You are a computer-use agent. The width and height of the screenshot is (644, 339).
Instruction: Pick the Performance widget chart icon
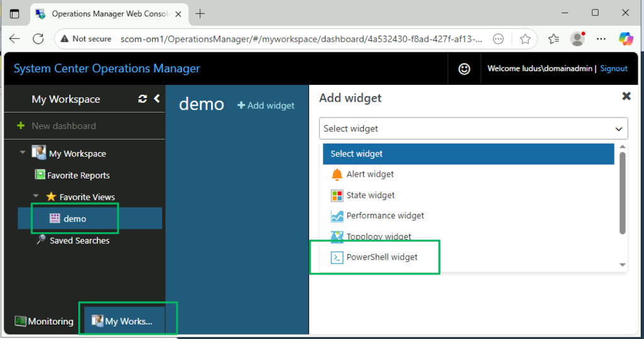[337, 216]
